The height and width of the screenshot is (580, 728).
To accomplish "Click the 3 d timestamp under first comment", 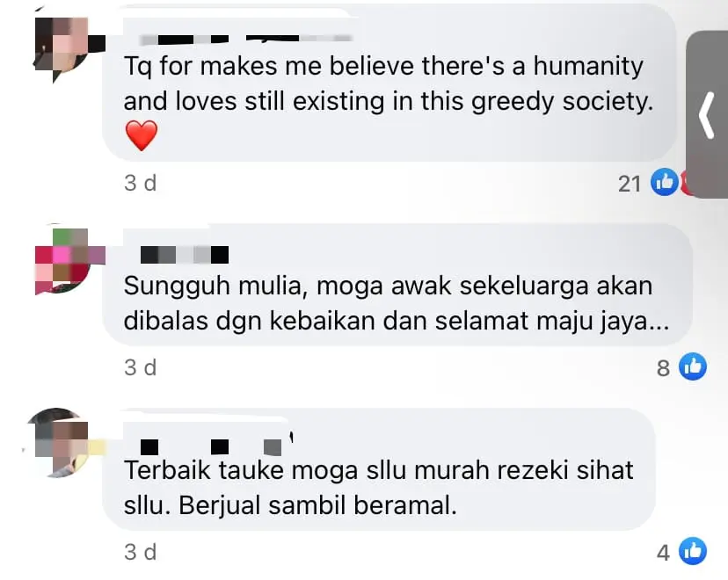I will [140, 183].
